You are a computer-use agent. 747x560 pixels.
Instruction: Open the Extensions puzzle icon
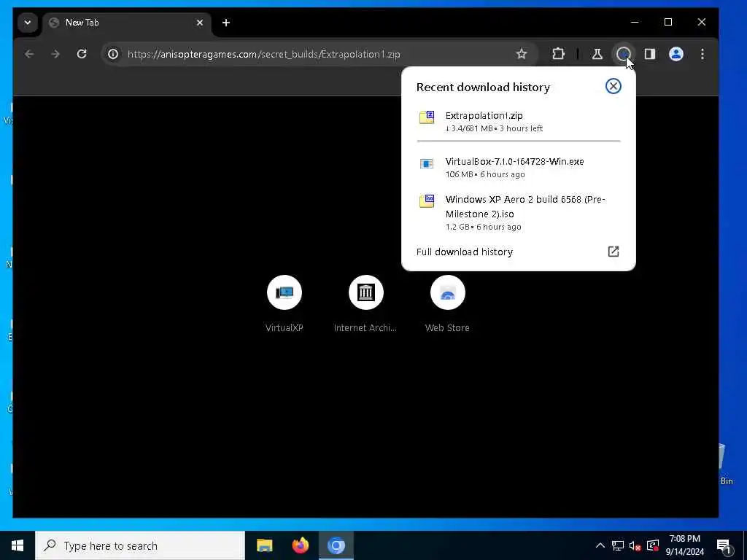tap(558, 54)
